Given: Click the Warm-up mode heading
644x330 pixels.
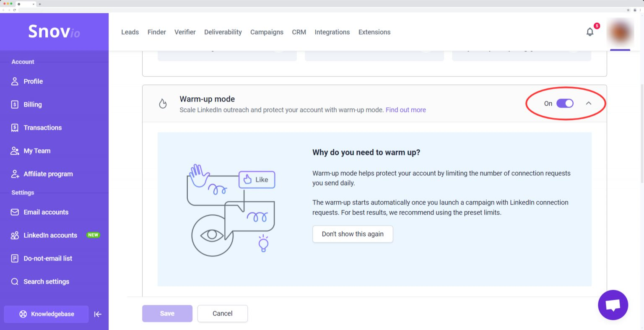Looking at the screenshot, I should click(x=207, y=99).
